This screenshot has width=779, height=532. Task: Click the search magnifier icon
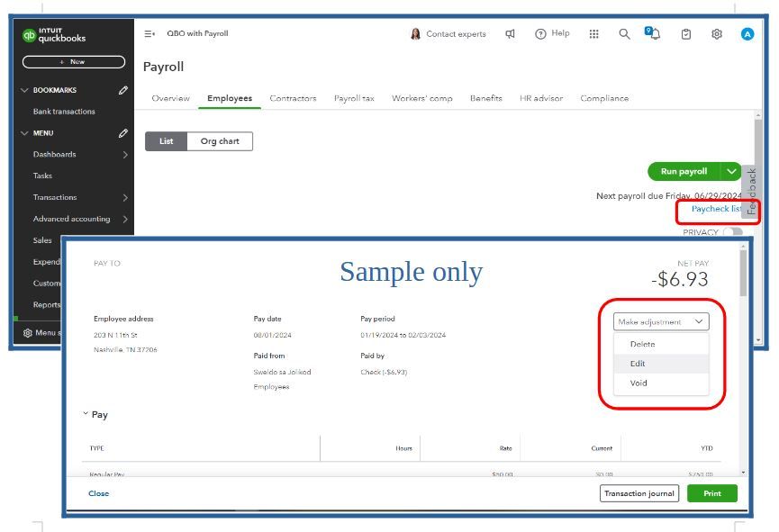point(624,34)
